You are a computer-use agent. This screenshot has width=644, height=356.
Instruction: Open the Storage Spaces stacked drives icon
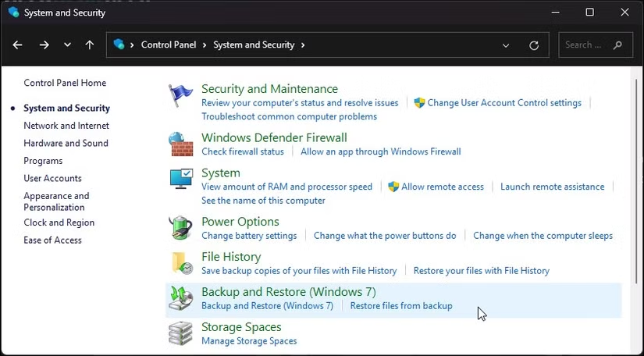pyautogui.click(x=181, y=333)
